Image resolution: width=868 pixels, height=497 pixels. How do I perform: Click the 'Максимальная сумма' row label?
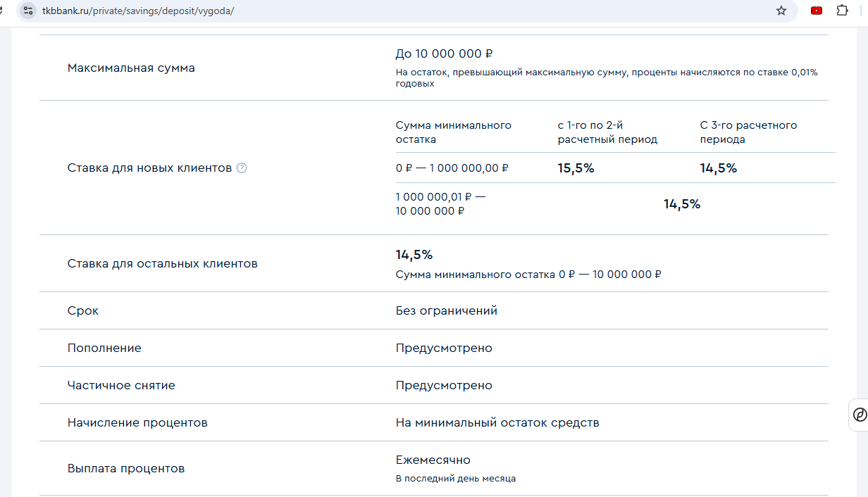pos(131,68)
